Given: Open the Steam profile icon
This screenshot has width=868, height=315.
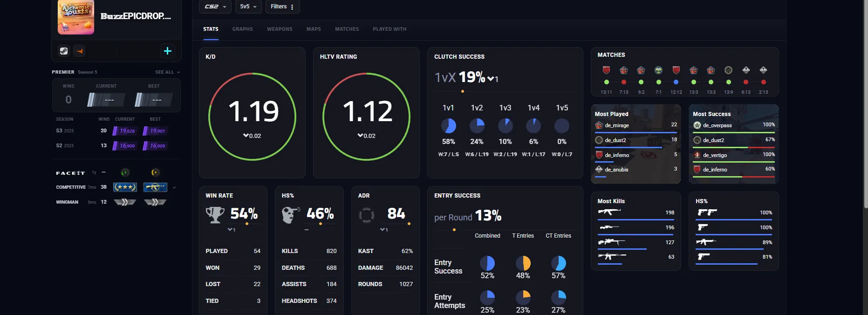Looking at the screenshot, I should tap(64, 51).
